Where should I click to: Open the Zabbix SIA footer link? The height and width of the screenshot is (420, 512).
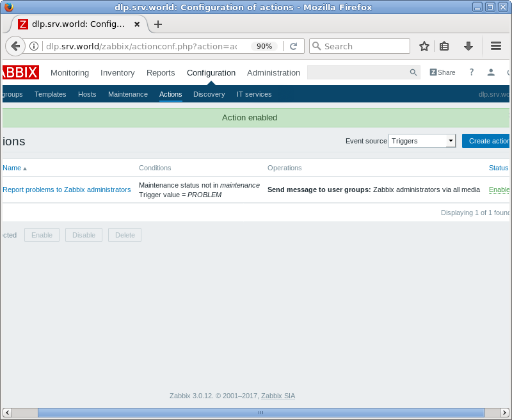278,396
